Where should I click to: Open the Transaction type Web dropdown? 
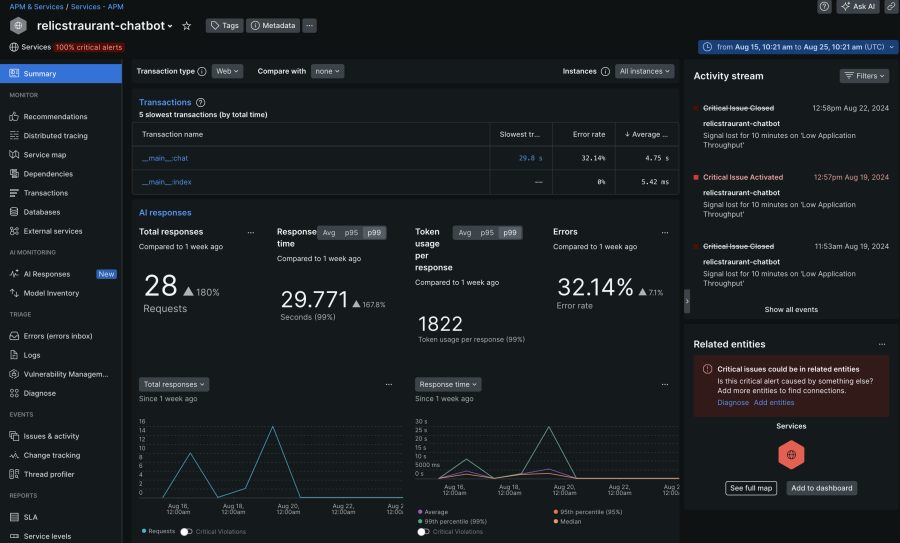tap(227, 71)
